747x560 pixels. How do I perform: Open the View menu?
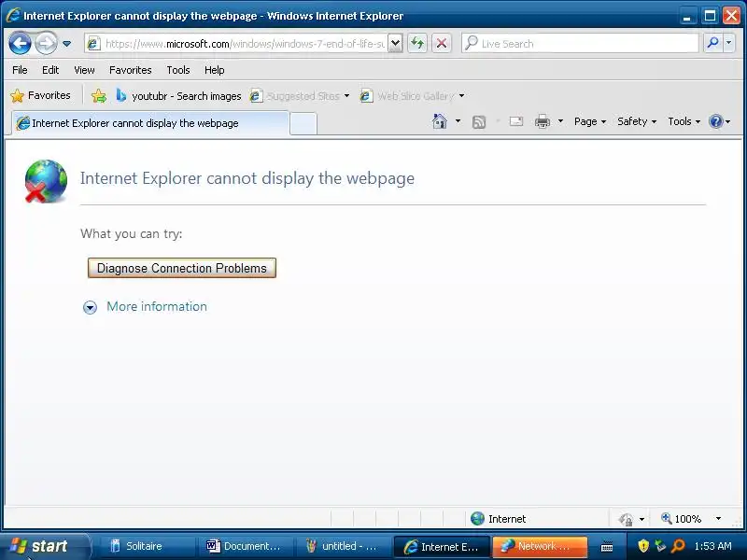[x=84, y=70]
